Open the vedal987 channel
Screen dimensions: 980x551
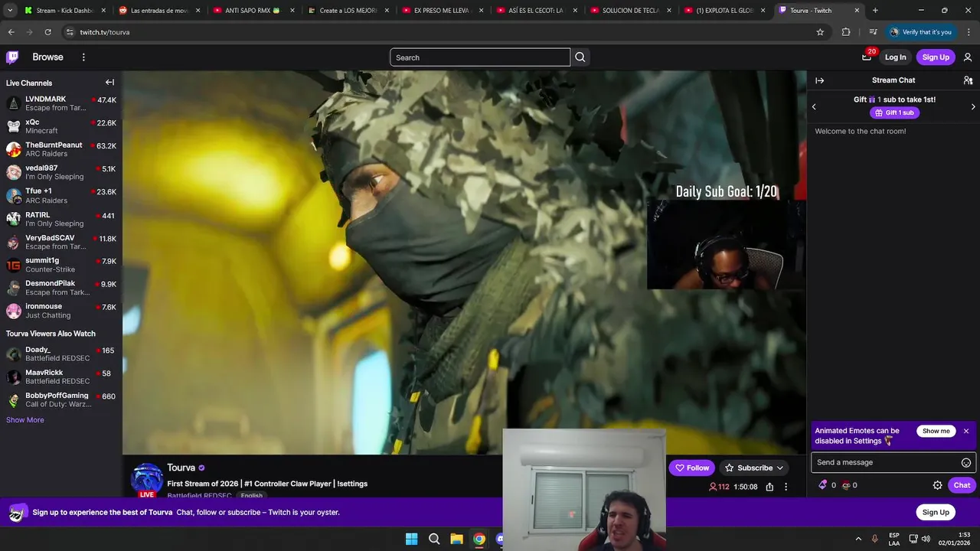pos(61,172)
